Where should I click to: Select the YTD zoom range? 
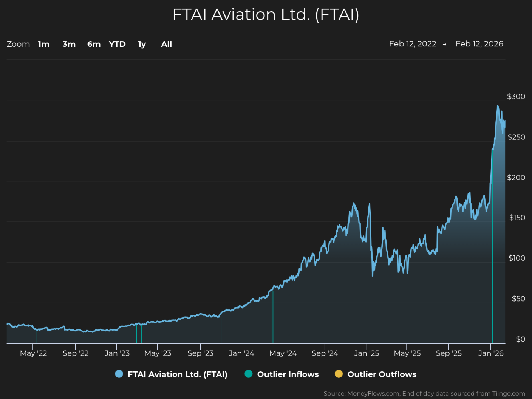117,44
